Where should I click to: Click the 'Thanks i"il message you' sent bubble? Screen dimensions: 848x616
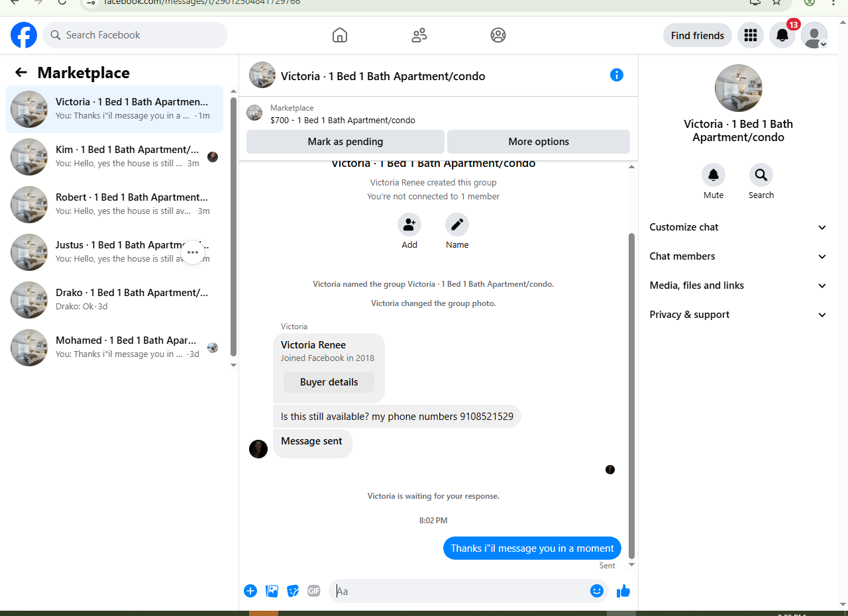pyautogui.click(x=532, y=548)
